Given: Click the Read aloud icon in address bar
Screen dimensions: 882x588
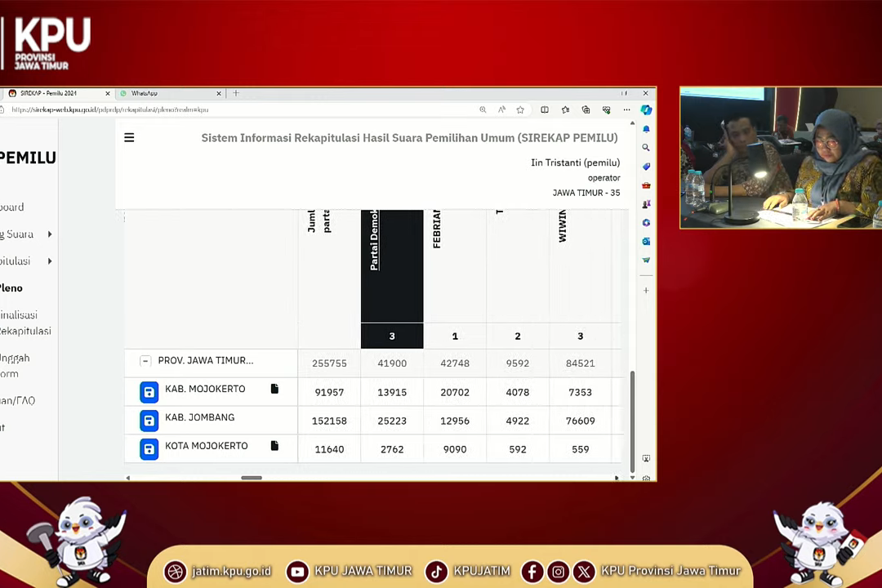Looking at the screenshot, I should (501, 109).
